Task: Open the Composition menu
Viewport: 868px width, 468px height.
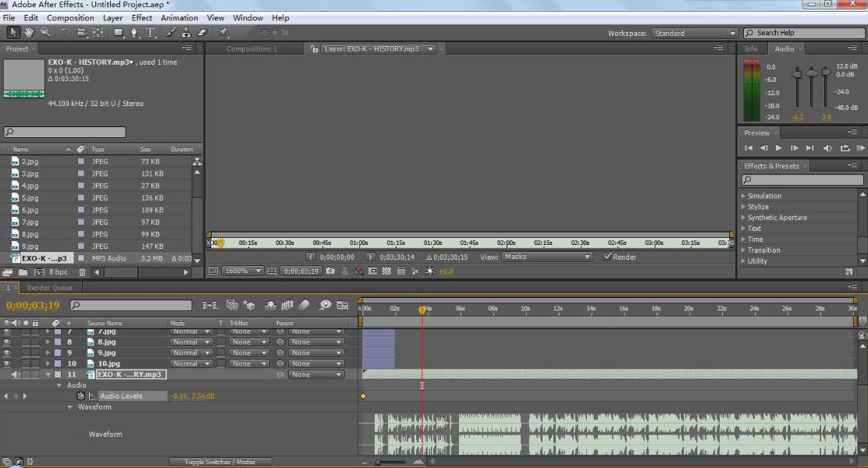Action: [x=70, y=17]
